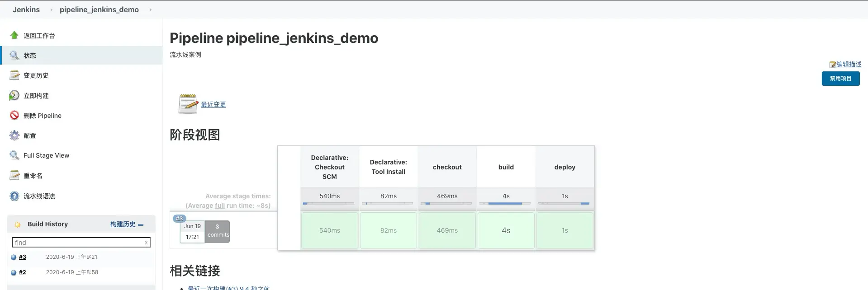
Task: Click the blue status ball for build #3
Action: [x=14, y=257]
